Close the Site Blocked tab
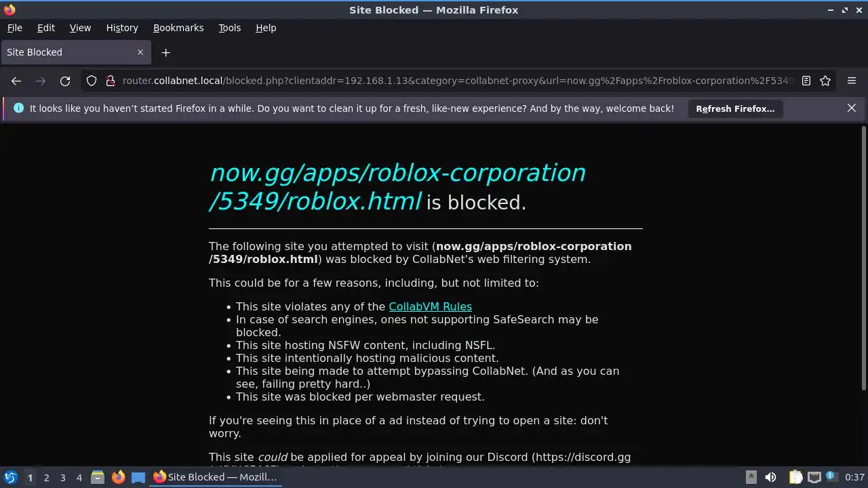 (140, 52)
